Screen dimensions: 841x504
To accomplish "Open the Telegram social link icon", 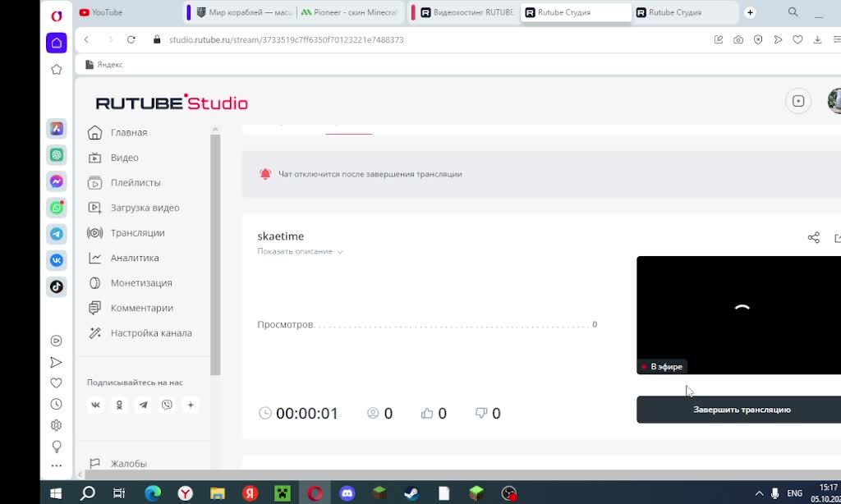I will coord(143,405).
